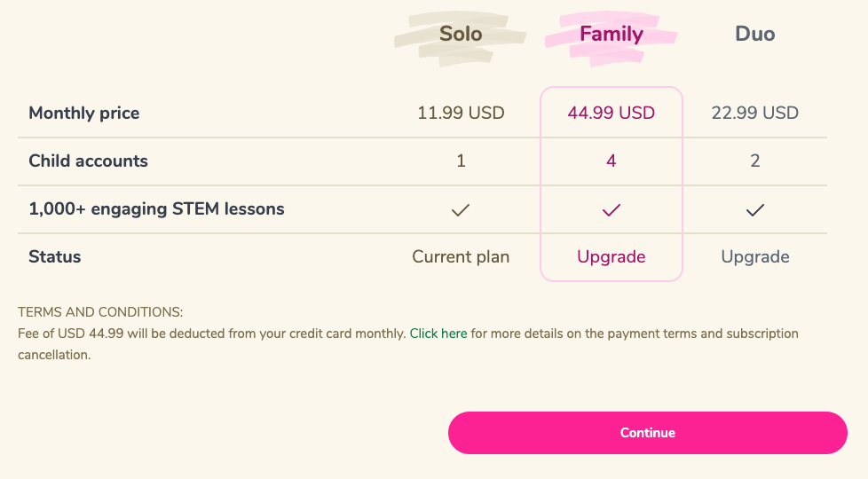Screen dimensions: 868x479
Task: Click the Child accounts row label
Action: point(88,161)
